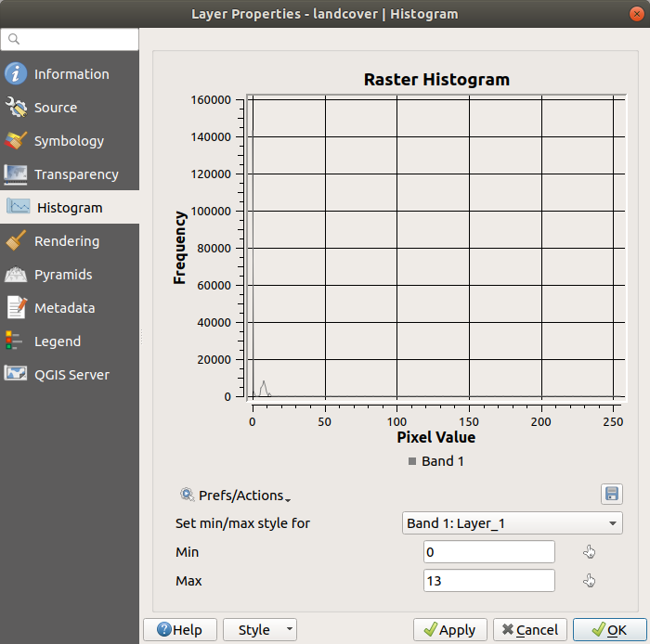
Task: Pick Max value on graph hand icon
Action: pyautogui.click(x=589, y=581)
